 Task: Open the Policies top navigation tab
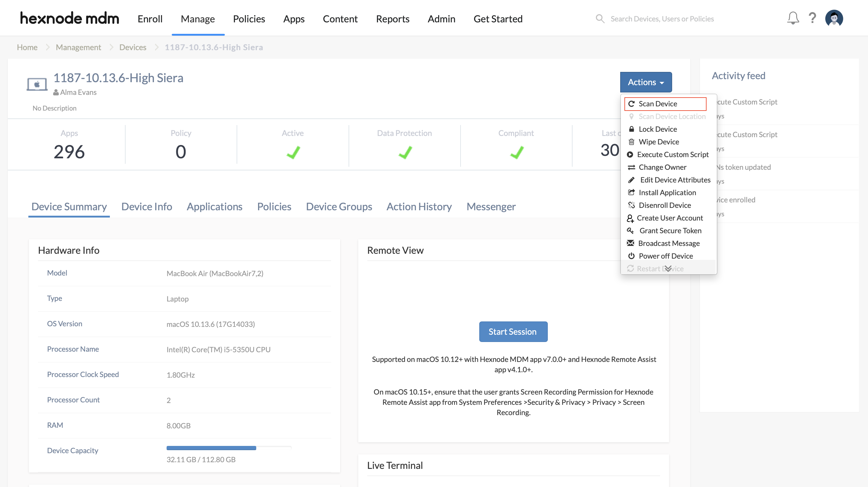coord(249,19)
